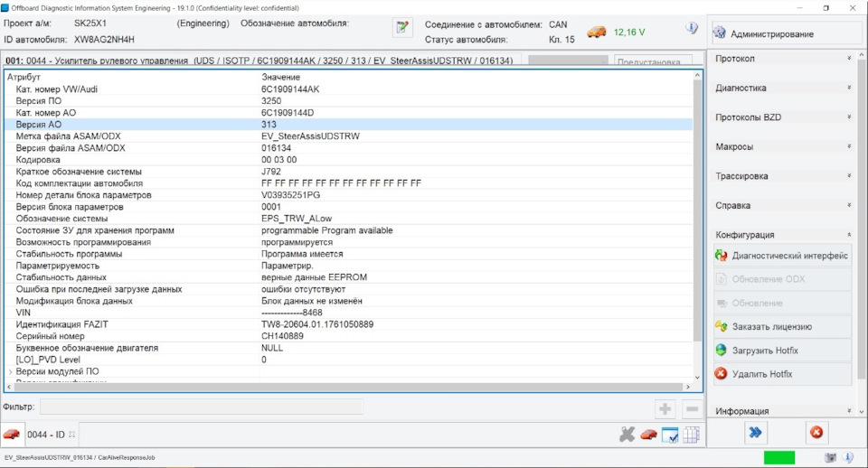This screenshot has height=468, width=868.
Task: Expand the Справка section
Action: [783, 205]
